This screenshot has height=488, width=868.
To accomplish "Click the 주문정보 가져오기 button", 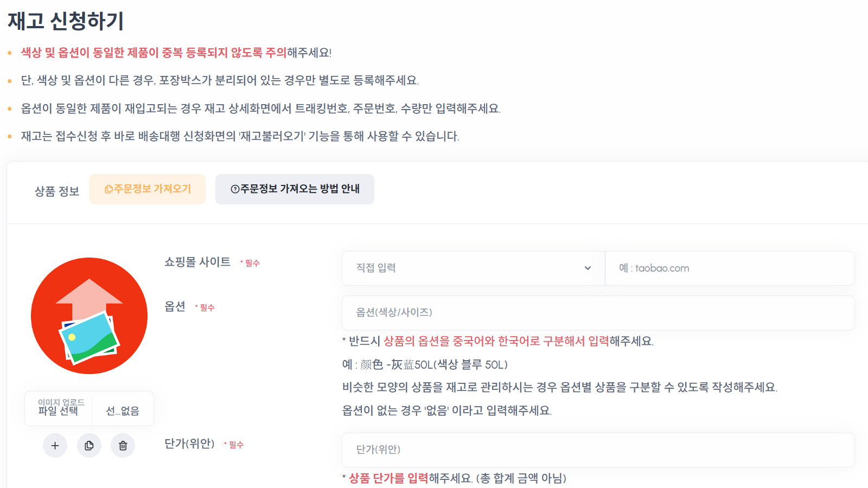I will click(x=147, y=189).
